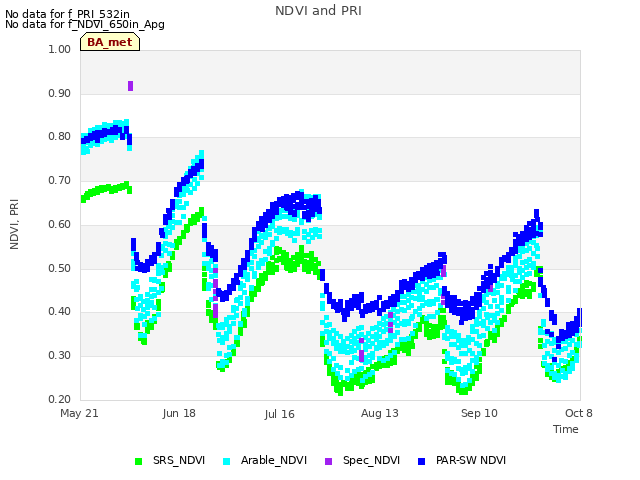Click the 'No data for f_NDVI_650in_Apg' message

85,24
